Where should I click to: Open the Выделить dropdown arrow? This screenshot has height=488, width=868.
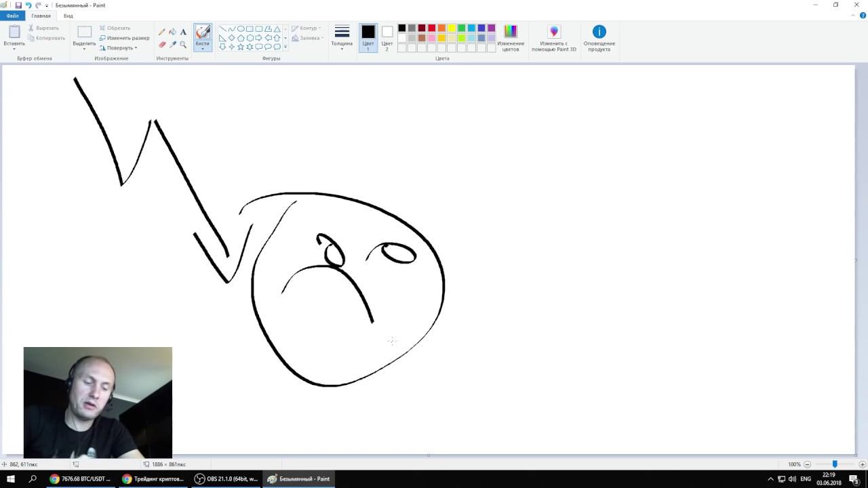84,48
